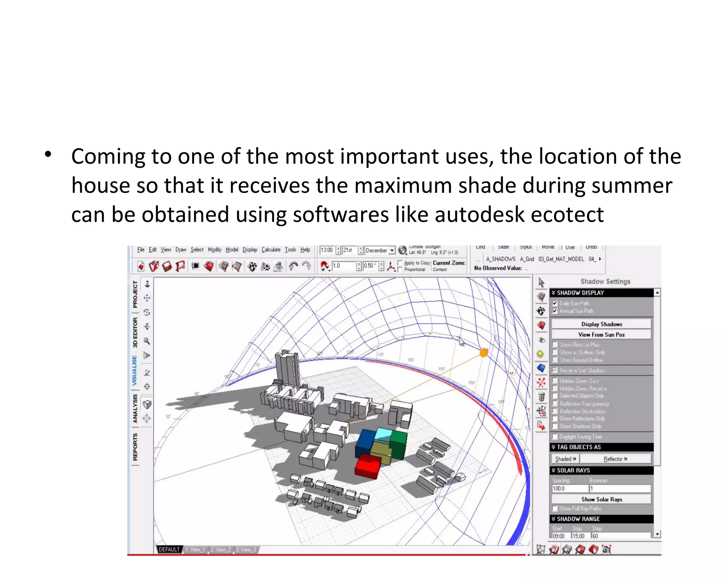Collapse the SOLAR RAYS section header
The image size is (728, 582).
pyautogui.click(x=553, y=470)
